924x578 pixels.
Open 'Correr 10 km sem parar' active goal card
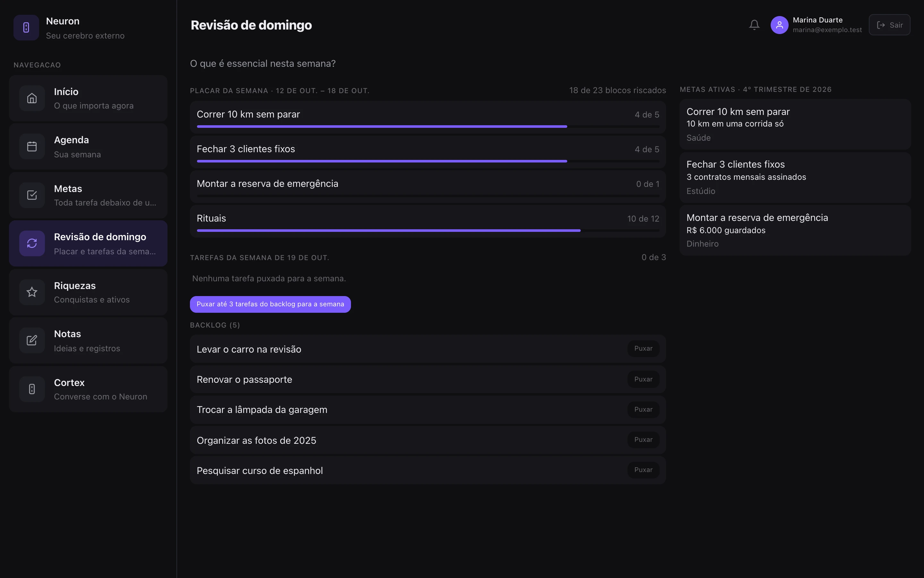click(795, 124)
